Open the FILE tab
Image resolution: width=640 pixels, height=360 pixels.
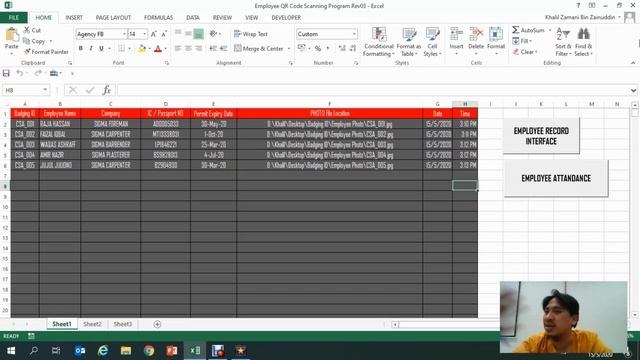point(13,18)
